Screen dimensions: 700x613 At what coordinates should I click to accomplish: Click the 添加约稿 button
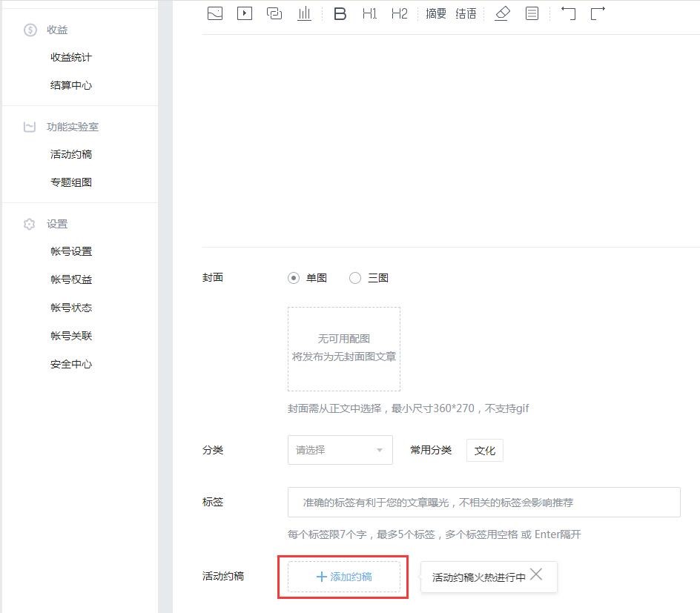tap(344, 577)
